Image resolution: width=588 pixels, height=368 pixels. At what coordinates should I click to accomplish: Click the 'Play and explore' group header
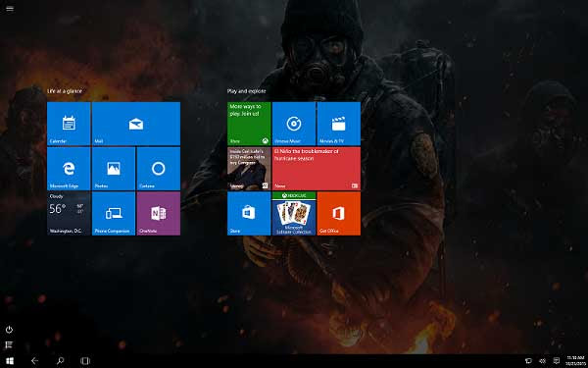246,91
